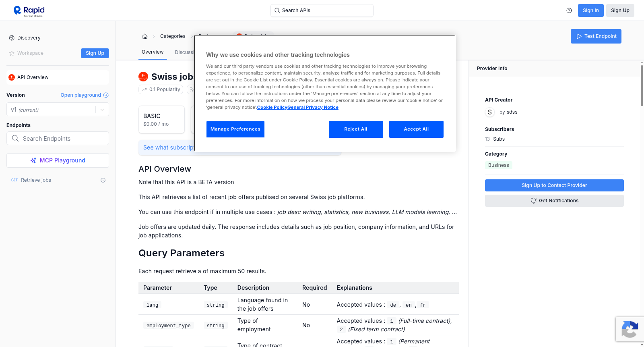Click the Swiss jobs API logo icon

(143, 77)
